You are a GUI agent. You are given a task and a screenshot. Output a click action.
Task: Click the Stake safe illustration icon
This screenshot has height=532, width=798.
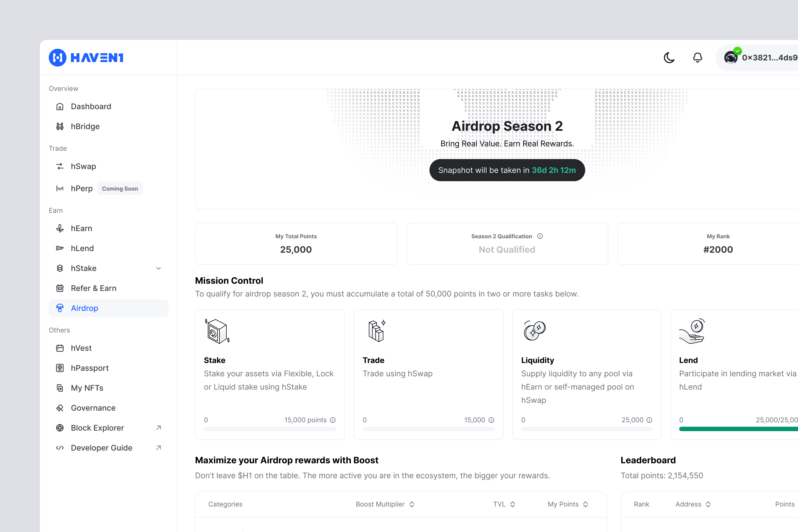[217, 331]
